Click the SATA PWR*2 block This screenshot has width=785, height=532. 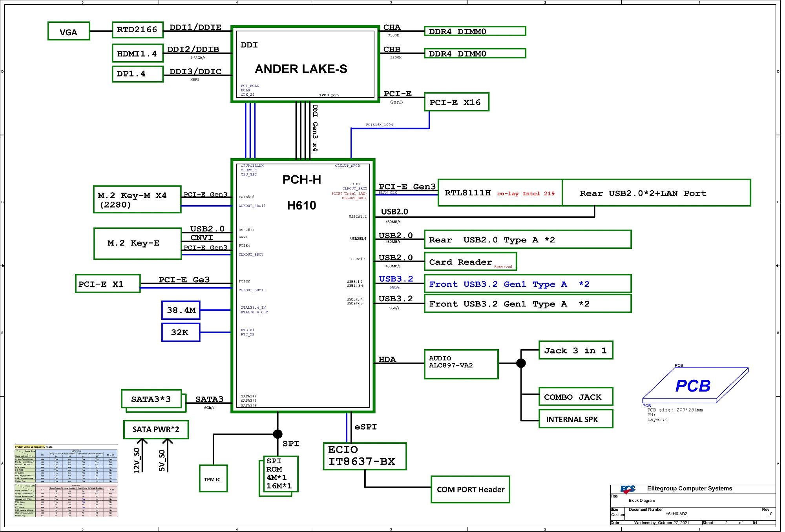pyautogui.click(x=156, y=430)
